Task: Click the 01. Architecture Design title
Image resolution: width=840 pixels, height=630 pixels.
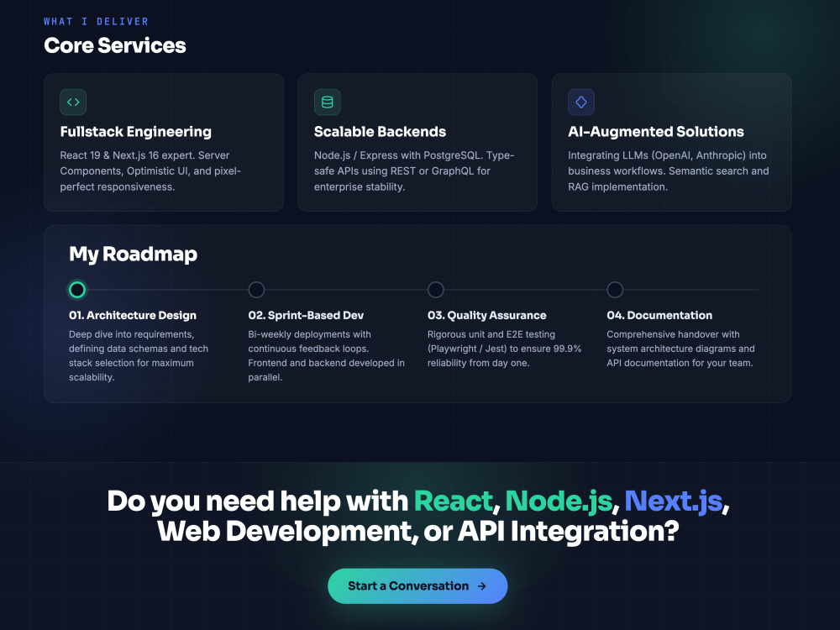Action: 133,316
